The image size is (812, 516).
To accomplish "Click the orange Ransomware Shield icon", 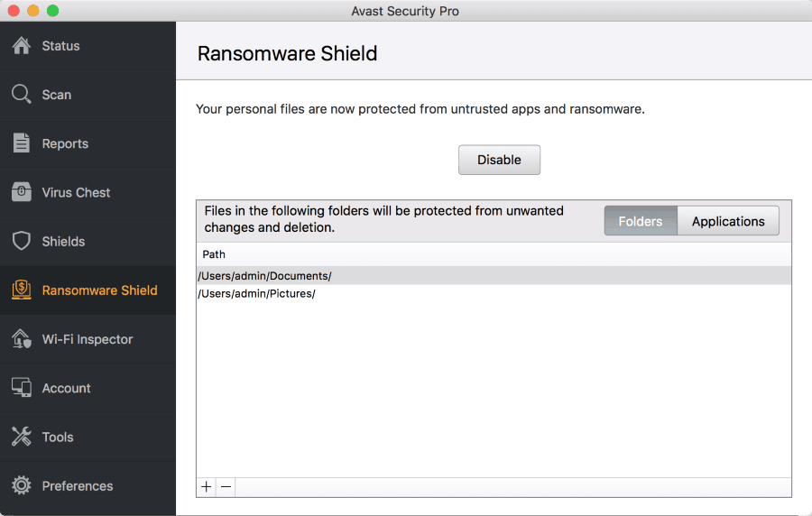I will [22, 290].
